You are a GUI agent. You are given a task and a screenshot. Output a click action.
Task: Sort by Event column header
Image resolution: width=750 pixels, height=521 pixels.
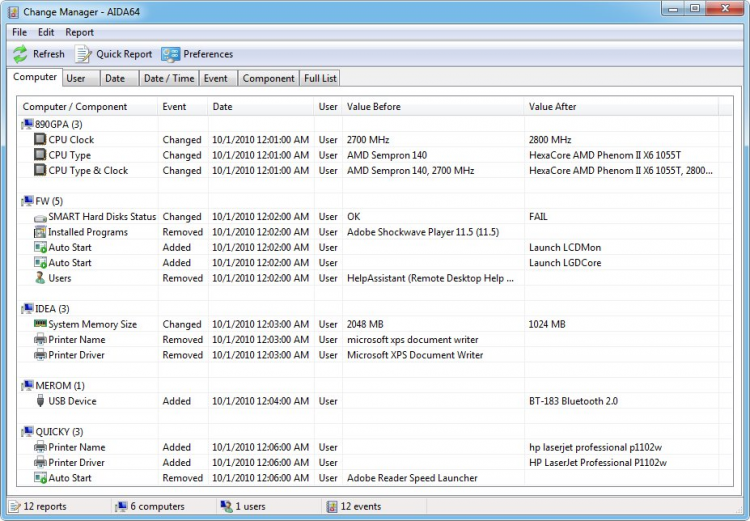(183, 107)
